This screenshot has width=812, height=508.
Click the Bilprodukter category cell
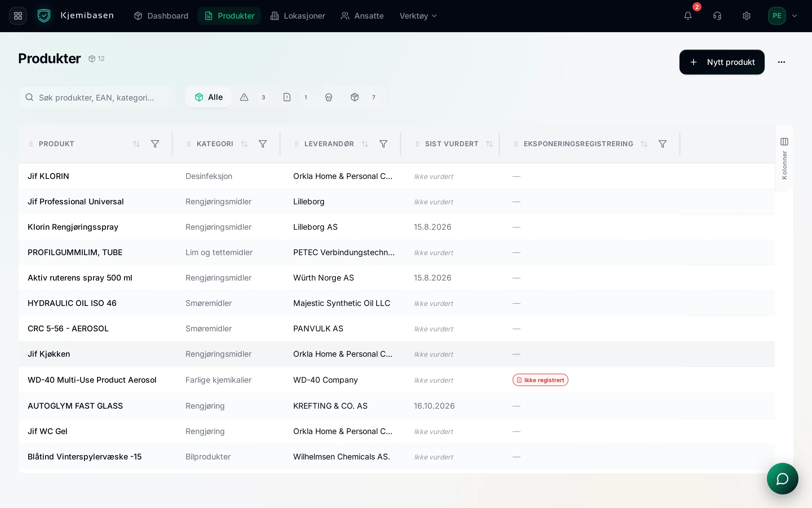[x=208, y=457]
